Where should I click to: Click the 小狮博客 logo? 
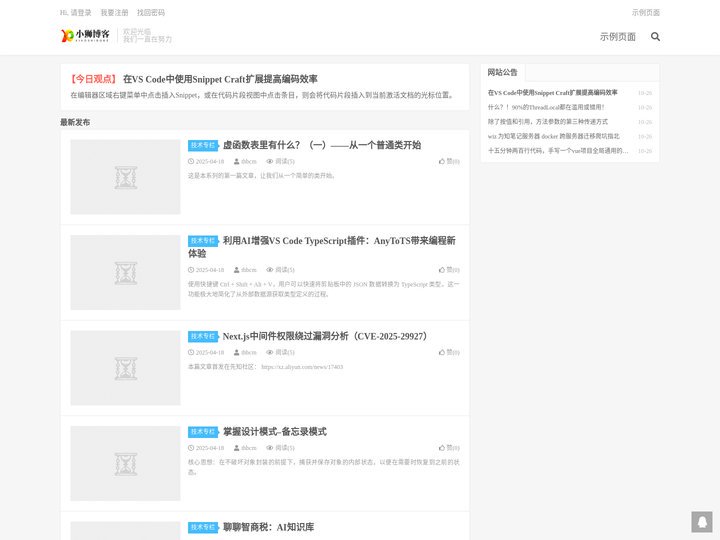point(85,35)
